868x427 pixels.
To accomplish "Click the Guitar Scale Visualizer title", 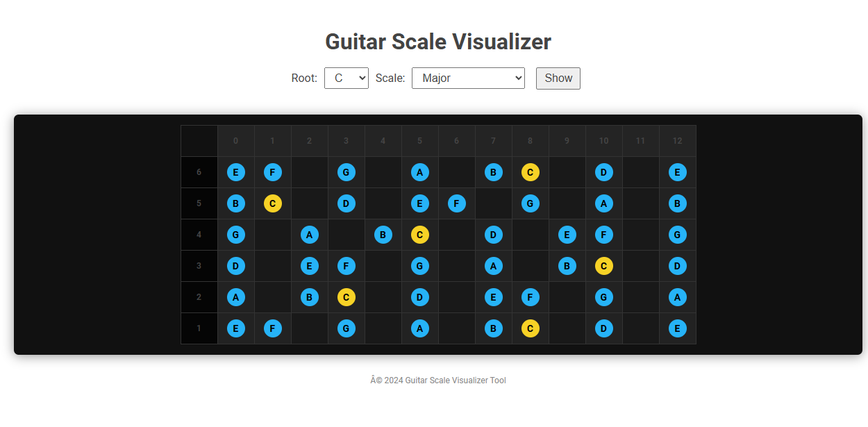I will point(437,42).
